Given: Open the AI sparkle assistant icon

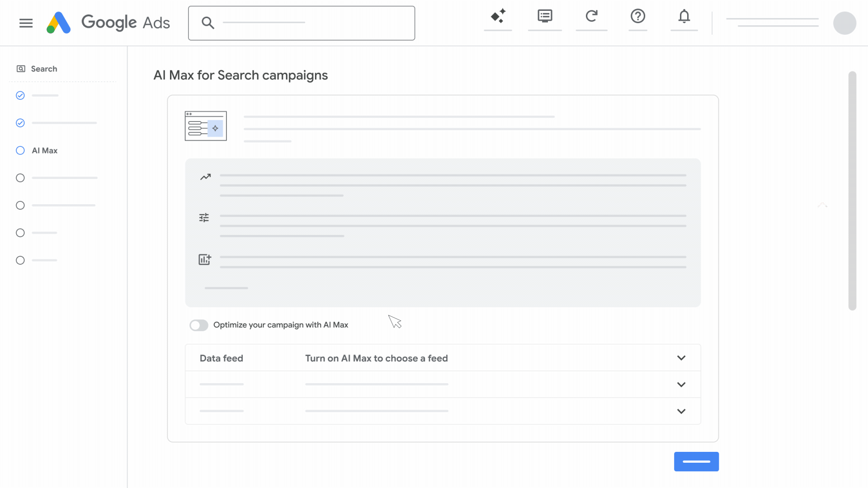Looking at the screenshot, I should tap(498, 16).
